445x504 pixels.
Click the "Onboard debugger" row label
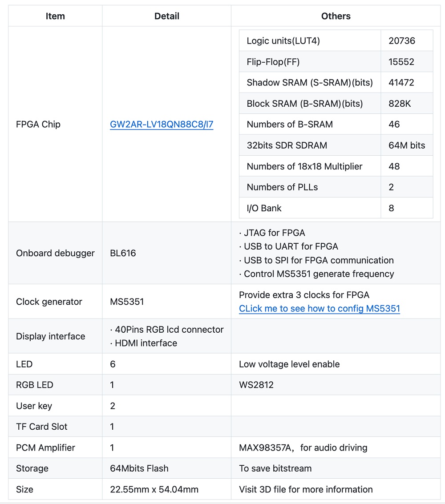[55, 253]
